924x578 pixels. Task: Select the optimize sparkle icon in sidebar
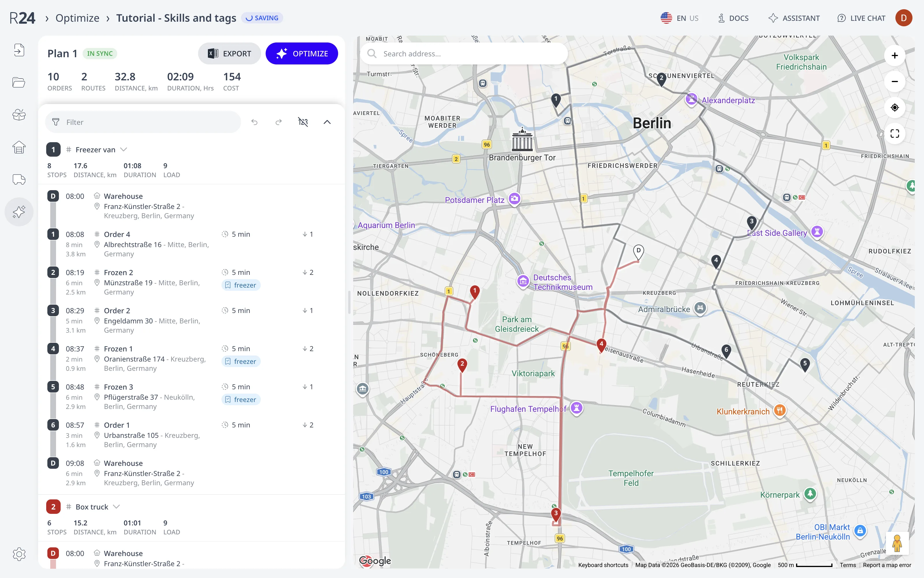19,212
